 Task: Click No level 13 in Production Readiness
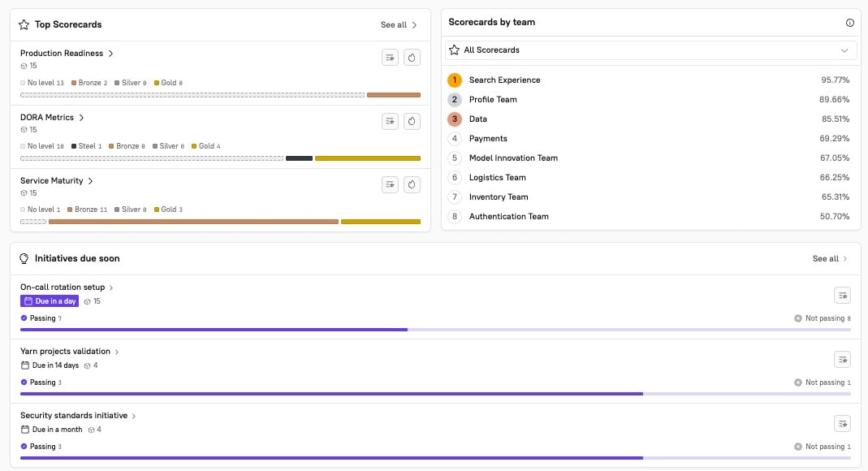point(42,83)
